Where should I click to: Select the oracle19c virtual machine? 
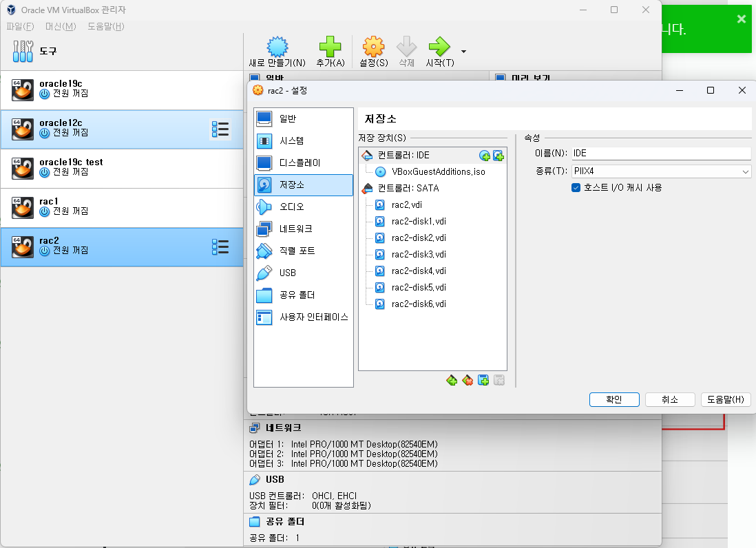point(121,90)
